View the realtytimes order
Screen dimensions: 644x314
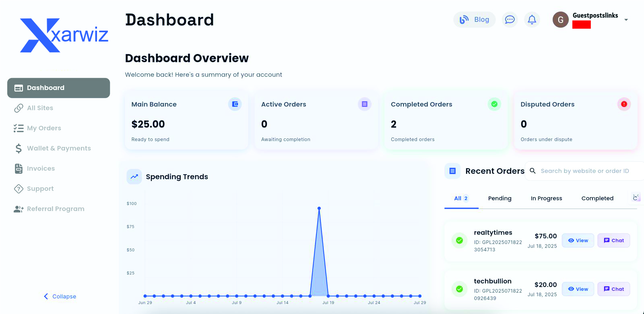[578, 241]
